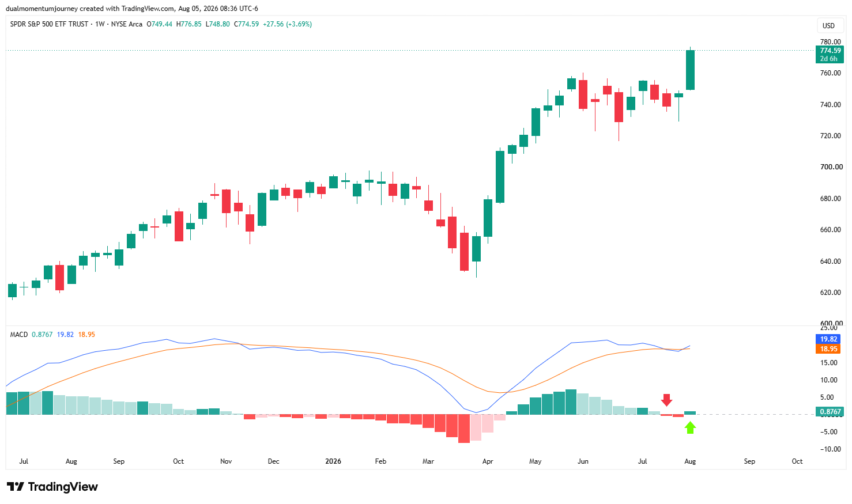Click the Jun label on the time axis
852x504 pixels.
coord(583,461)
